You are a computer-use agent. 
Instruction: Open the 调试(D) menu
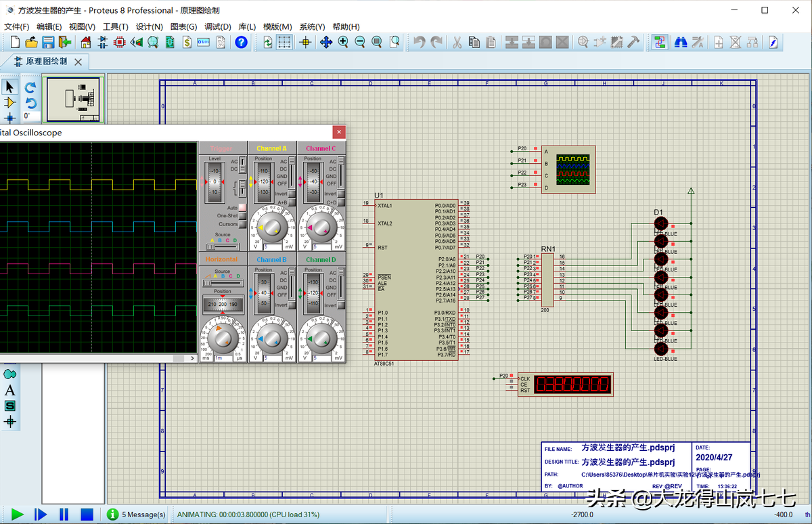pyautogui.click(x=217, y=26)
